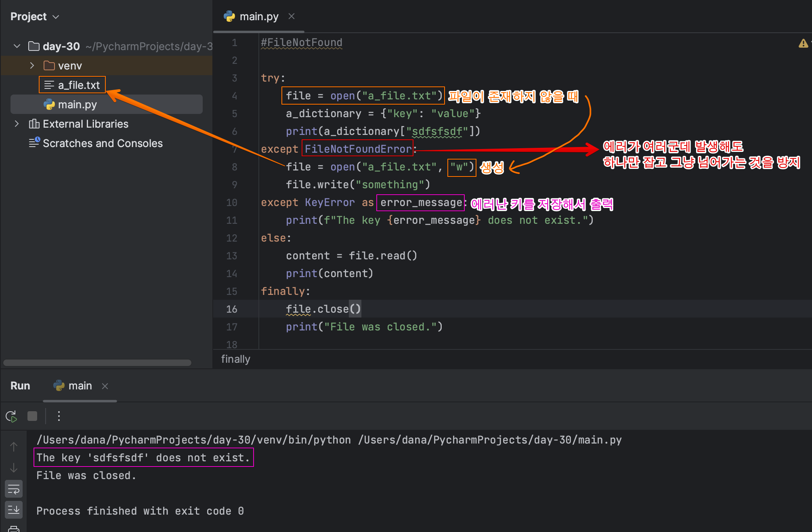Click the file.write("something") line
This screenshot has width=812, height=532.
[x=358, y=185]
